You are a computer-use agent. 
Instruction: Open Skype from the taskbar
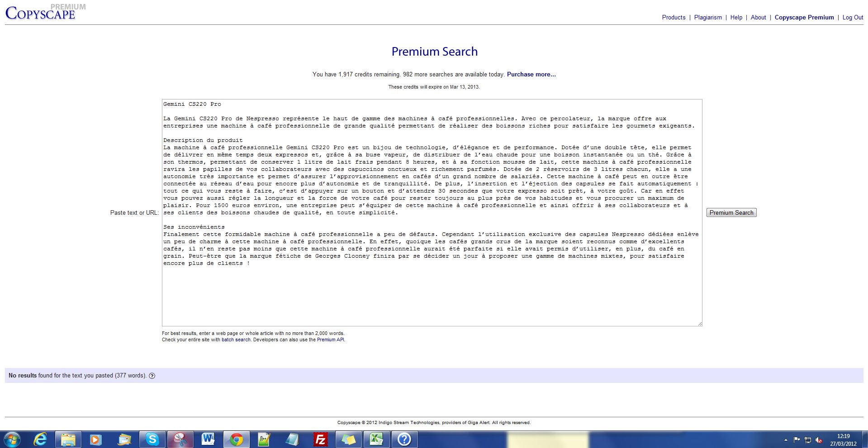point(152,439)
